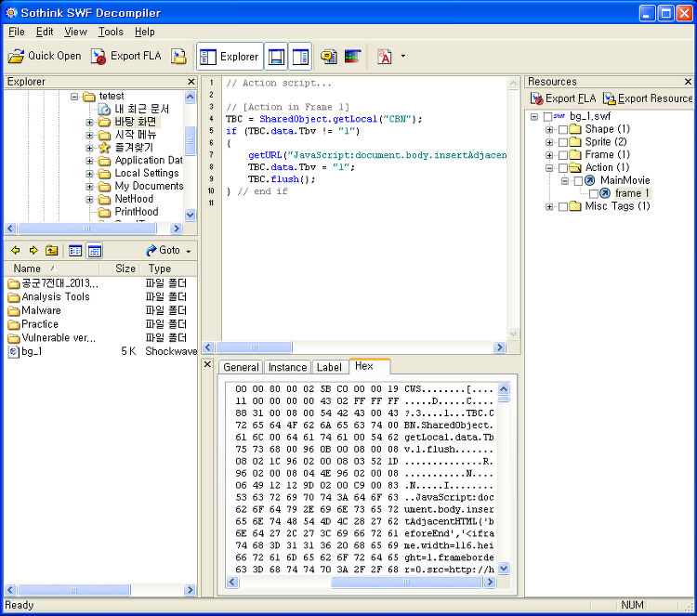Check the MainMovie checkbox

[578, 181]
